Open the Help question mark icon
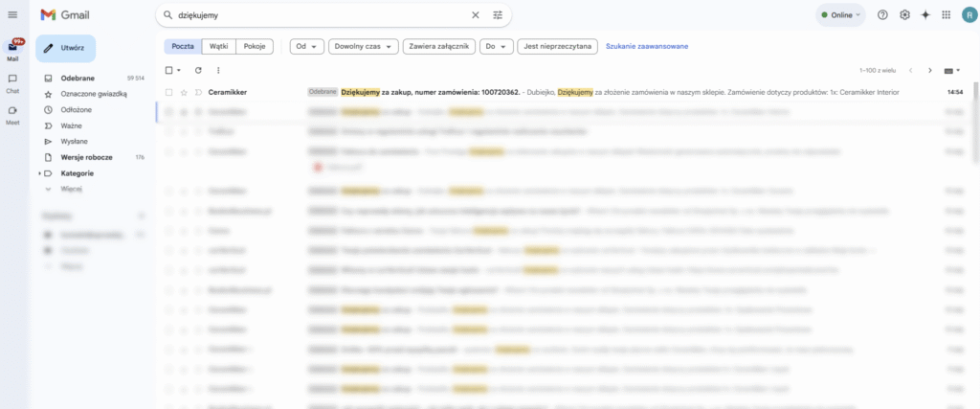Image resolution: width=980 pixels, height=409 pixels. click(x=882, y=15)
